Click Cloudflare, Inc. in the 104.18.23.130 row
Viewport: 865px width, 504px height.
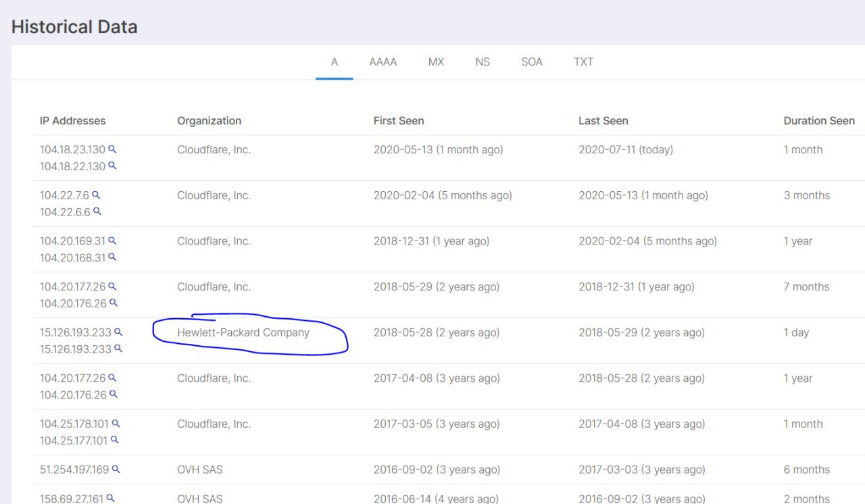point(214,150)
